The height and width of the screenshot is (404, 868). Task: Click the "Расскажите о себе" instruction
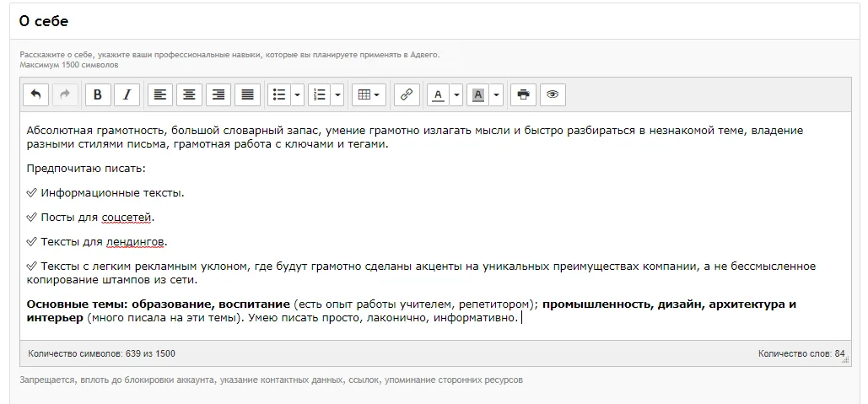(x=229, y=55)
